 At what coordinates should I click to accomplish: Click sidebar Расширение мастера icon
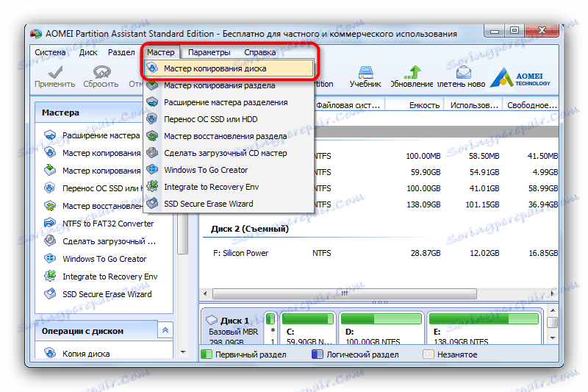[50, 135]
